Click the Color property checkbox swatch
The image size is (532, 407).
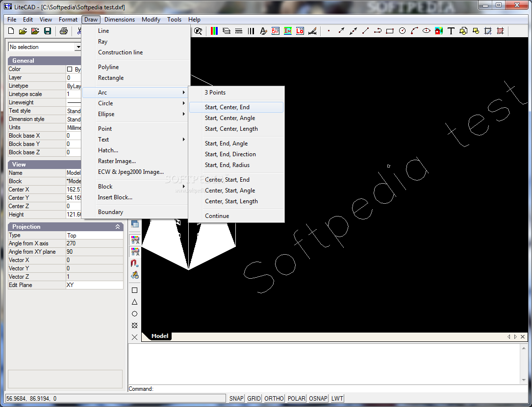click(70, 69)
